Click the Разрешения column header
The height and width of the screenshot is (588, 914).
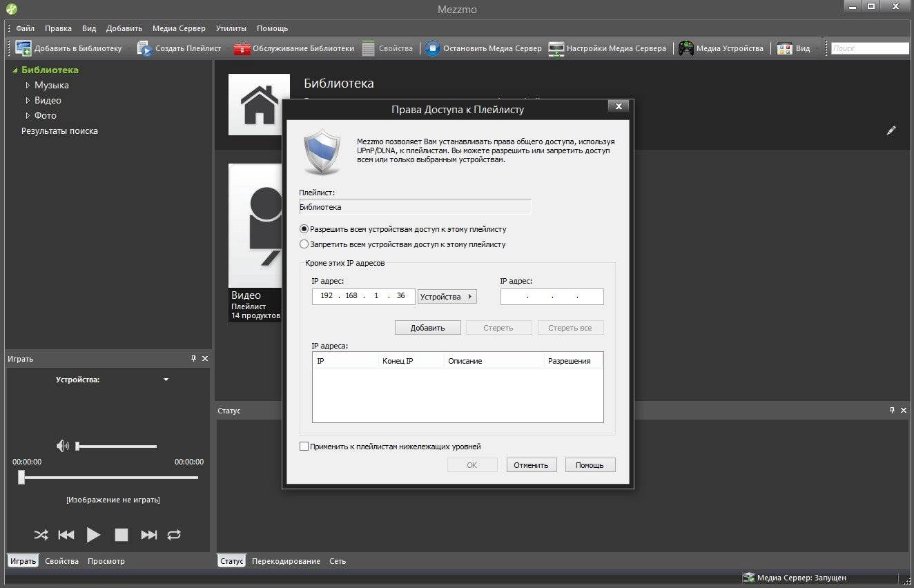(x=573, y=361)
